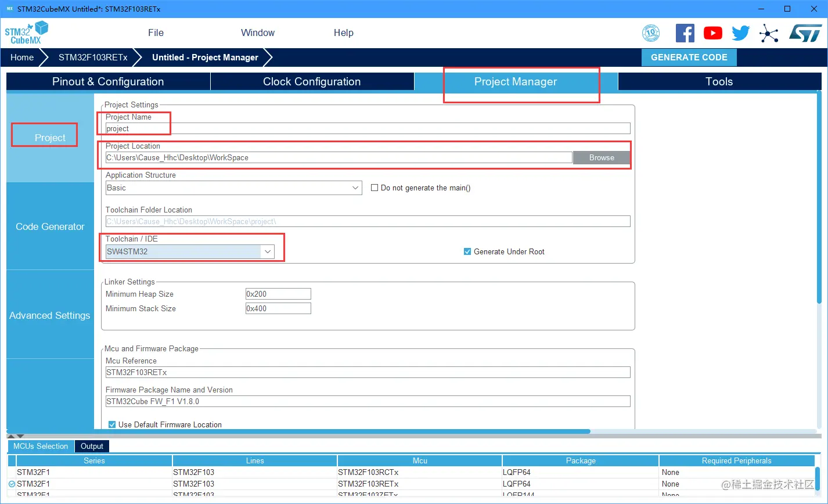Uncheck Generate Under Root
This screenshot has height=504, width=828.
coord(467,251)
